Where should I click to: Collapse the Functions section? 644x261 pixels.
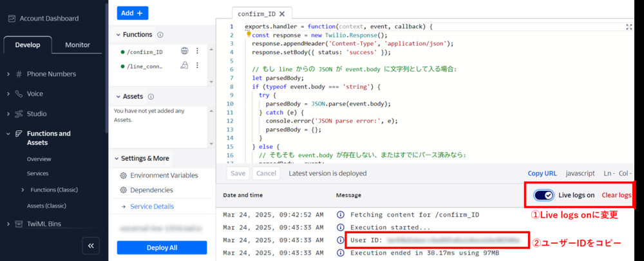click(x=118, y=35)
